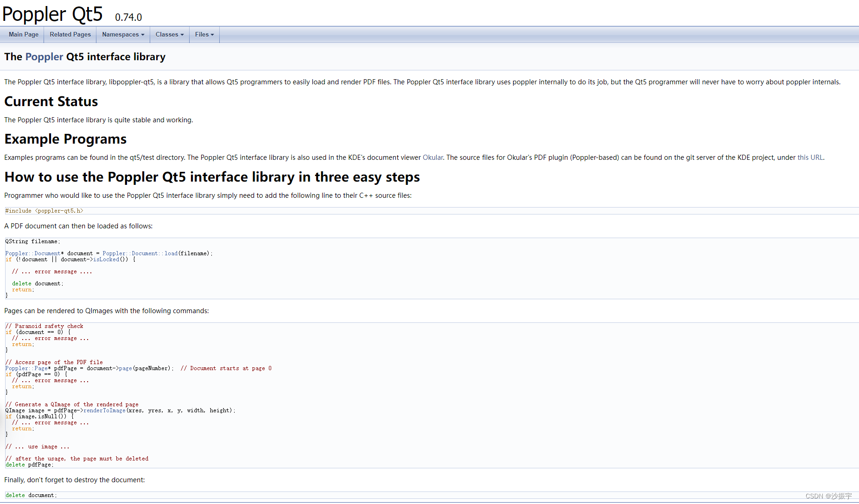Click '// Generate a QImage of the rendered page' comment

click(x=72, y=404)
